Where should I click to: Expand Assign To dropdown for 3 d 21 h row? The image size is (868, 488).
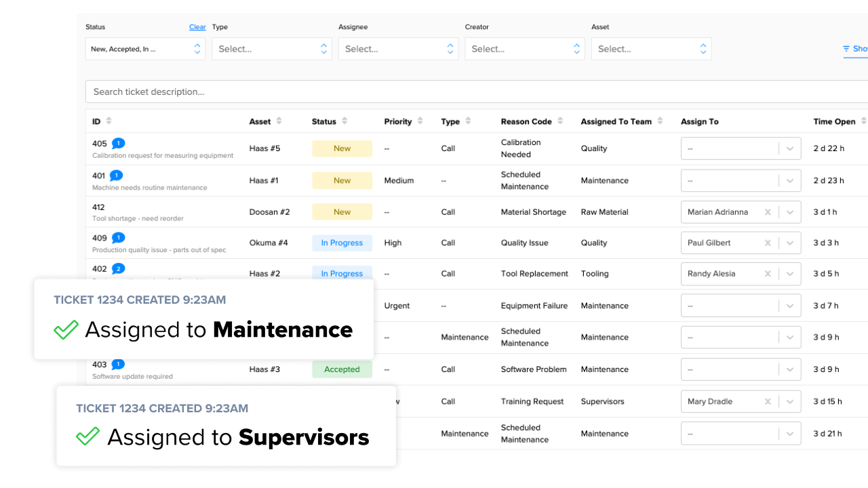click(790, 434)
